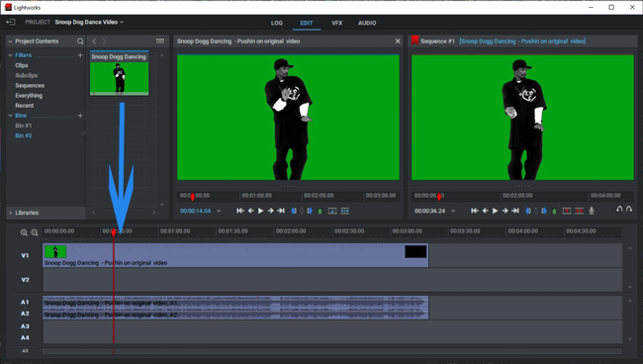The height and width of the screenshot is (364, 643).
Task: Step back one frame in sequence viewer
Action: 486,211
